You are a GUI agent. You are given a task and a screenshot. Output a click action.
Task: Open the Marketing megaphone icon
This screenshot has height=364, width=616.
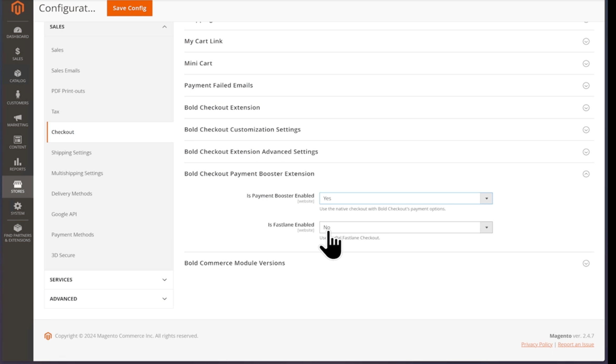click(17, 120)
